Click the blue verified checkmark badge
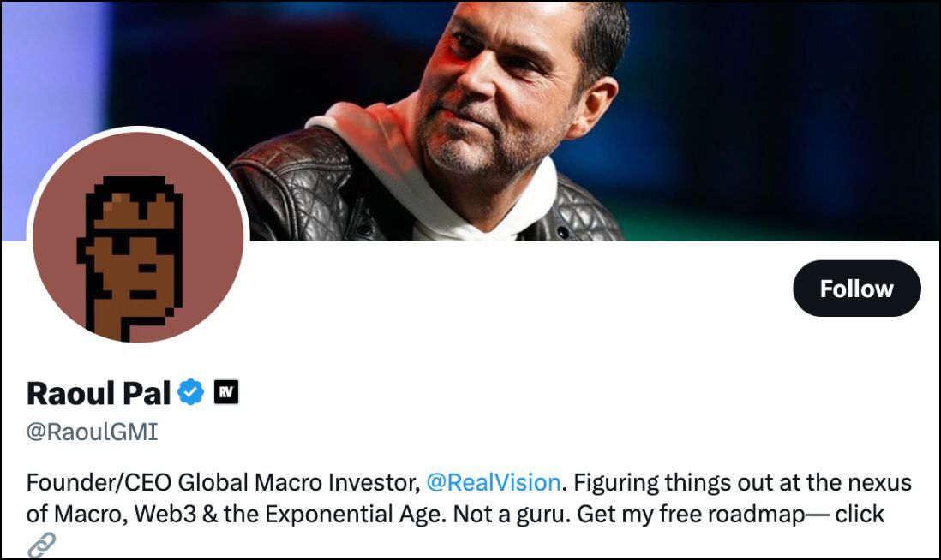941x560 pixels. coord(190,392)
